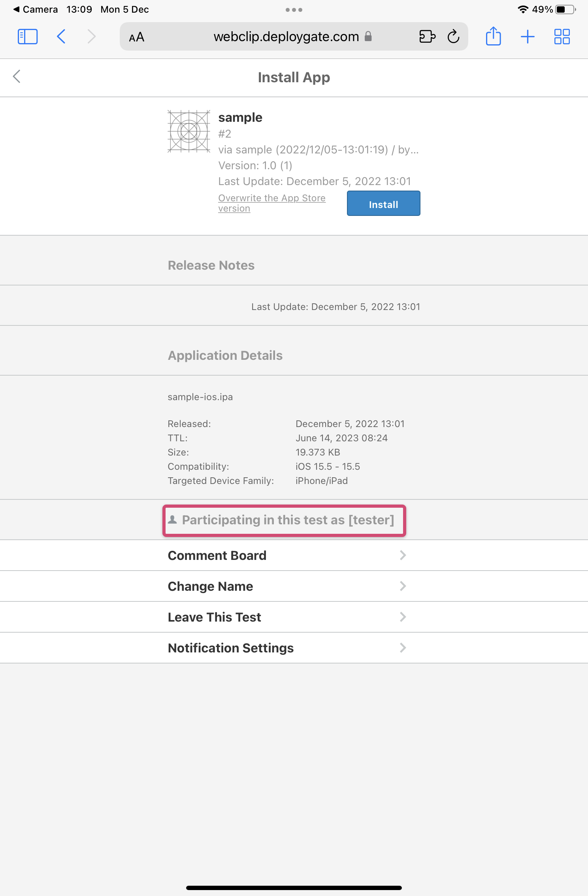Tap compatibility value iOS 15.5 - 15.5

pos(328,467)
